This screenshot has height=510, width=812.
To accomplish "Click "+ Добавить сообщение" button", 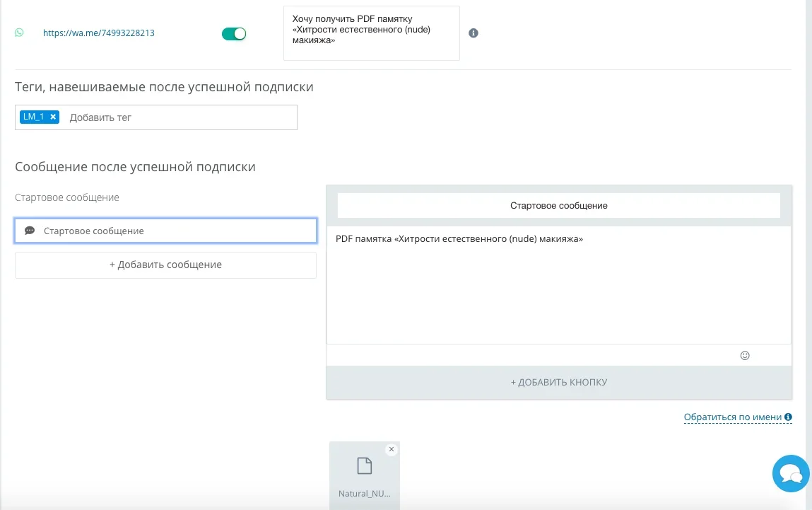I will 165,265.
